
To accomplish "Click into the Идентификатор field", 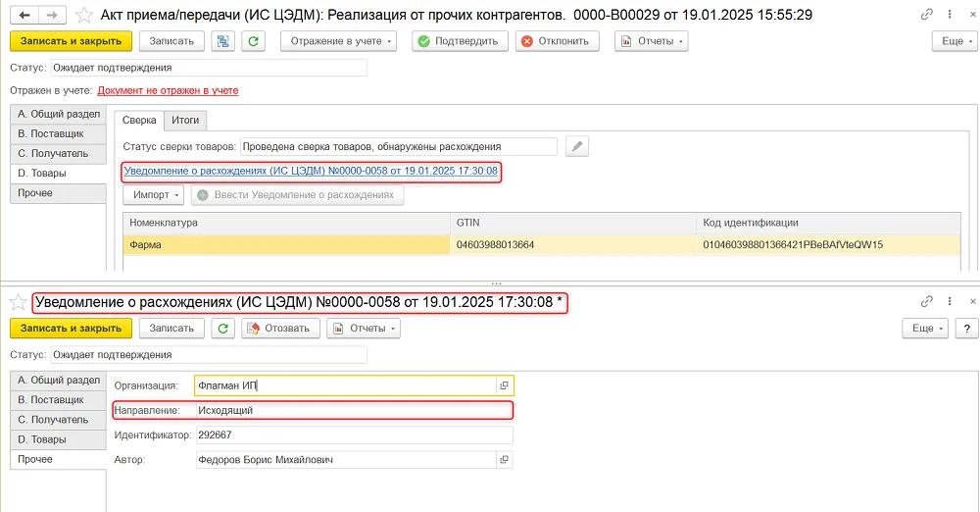I will (x=354, y=435).
